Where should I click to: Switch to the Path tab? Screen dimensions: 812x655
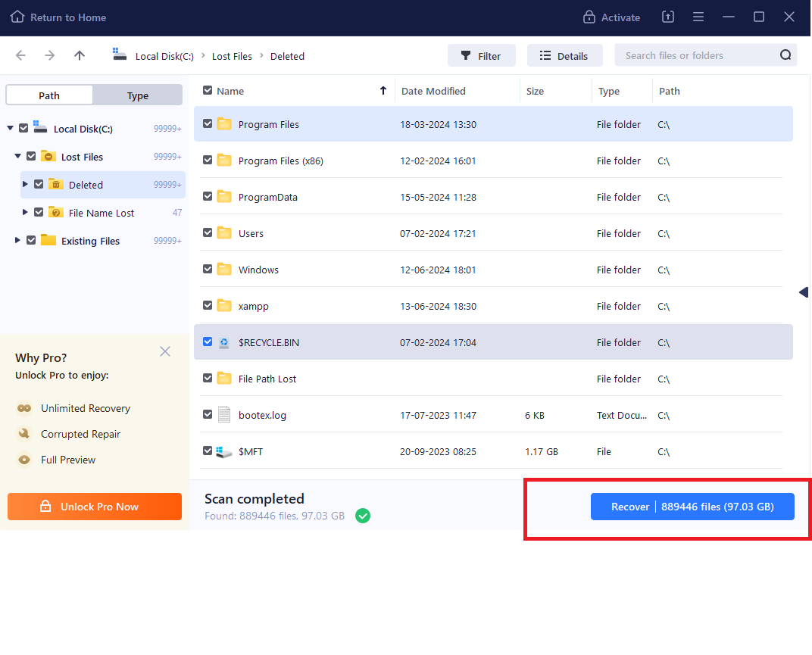[49, 95]
